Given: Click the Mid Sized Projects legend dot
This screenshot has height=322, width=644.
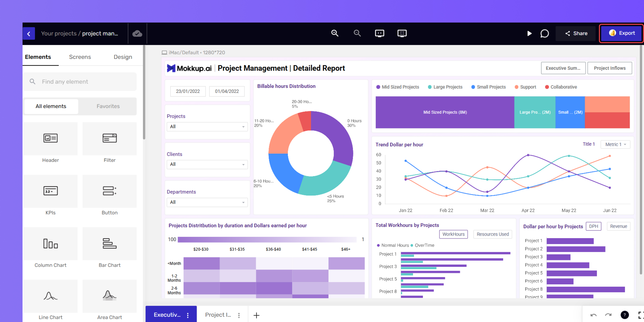Looking at the screenshot, I should point(378,87).
